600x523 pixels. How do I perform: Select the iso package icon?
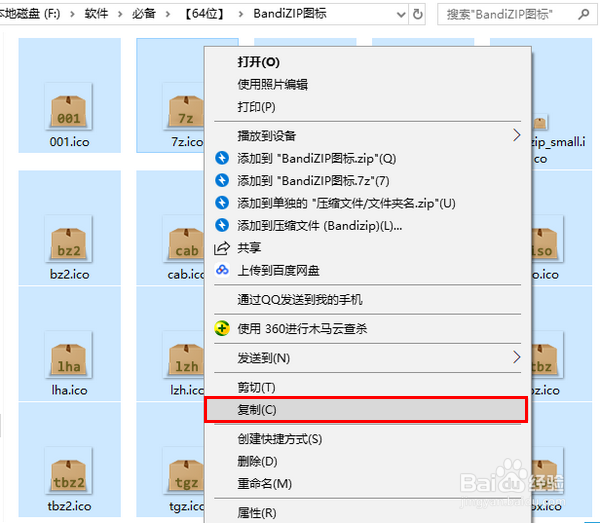click(547, 239)
